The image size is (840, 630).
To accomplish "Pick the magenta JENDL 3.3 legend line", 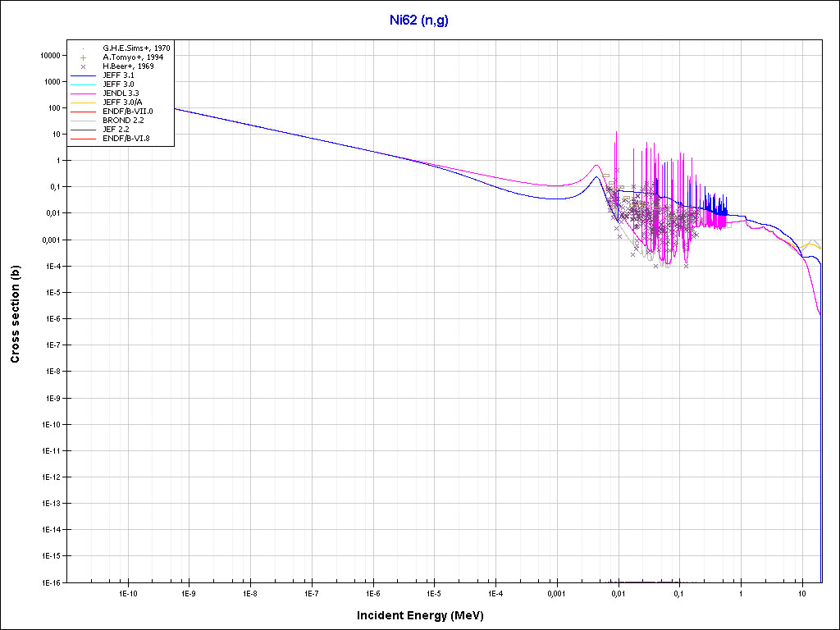I will point(84,94).
